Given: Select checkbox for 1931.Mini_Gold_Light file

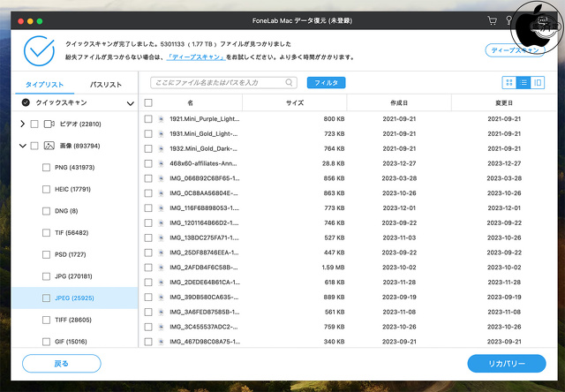Looking at the screenshot, I should coord(148,133).
